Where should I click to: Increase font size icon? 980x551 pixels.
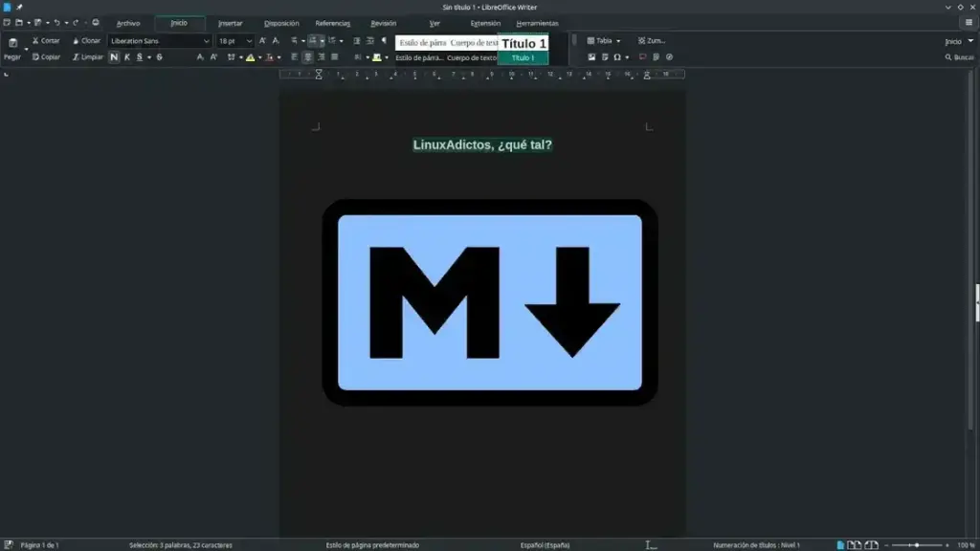[262, 40]
